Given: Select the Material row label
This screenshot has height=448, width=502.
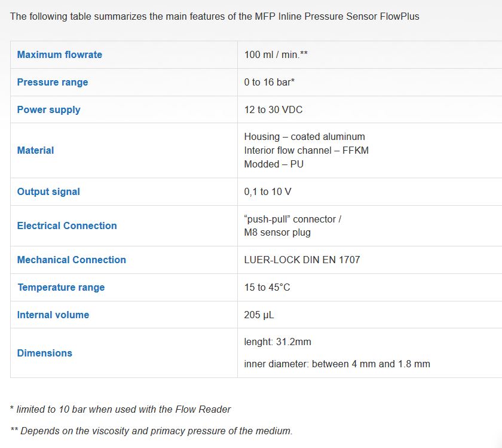Looking at the screenshot, I should (x=35, y=150).
